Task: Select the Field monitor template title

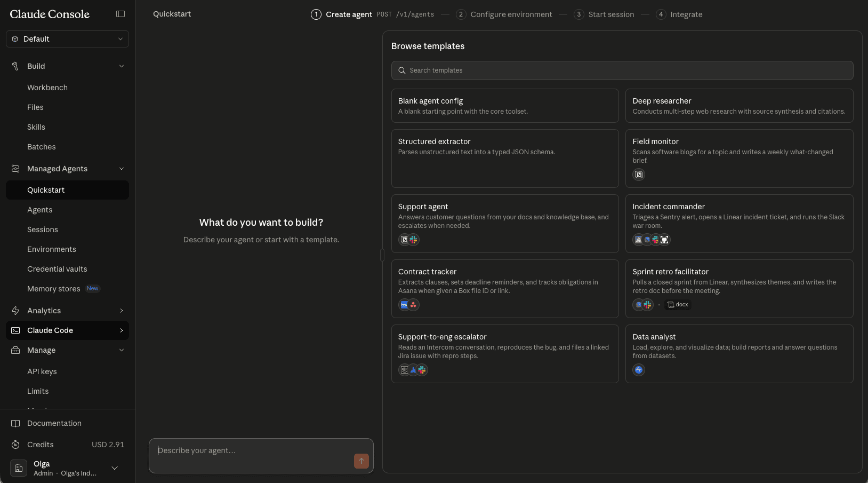Action: pyautogui.click(x=655, y=141)
